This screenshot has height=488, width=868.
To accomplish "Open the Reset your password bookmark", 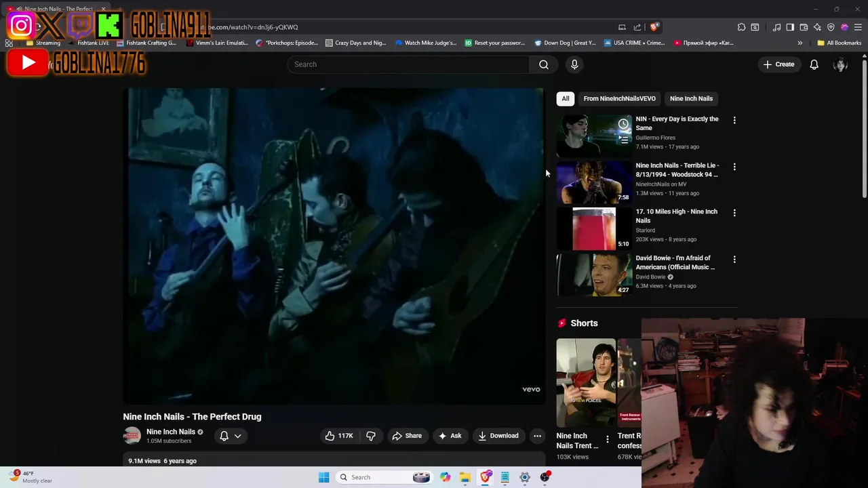I will click(494, 43).
